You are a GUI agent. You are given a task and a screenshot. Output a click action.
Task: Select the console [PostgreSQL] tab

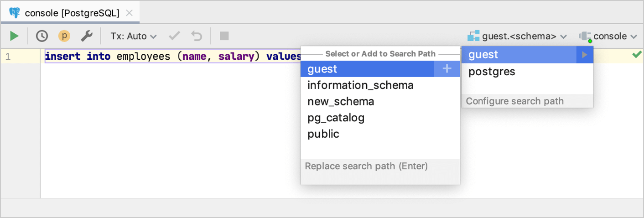72,13
